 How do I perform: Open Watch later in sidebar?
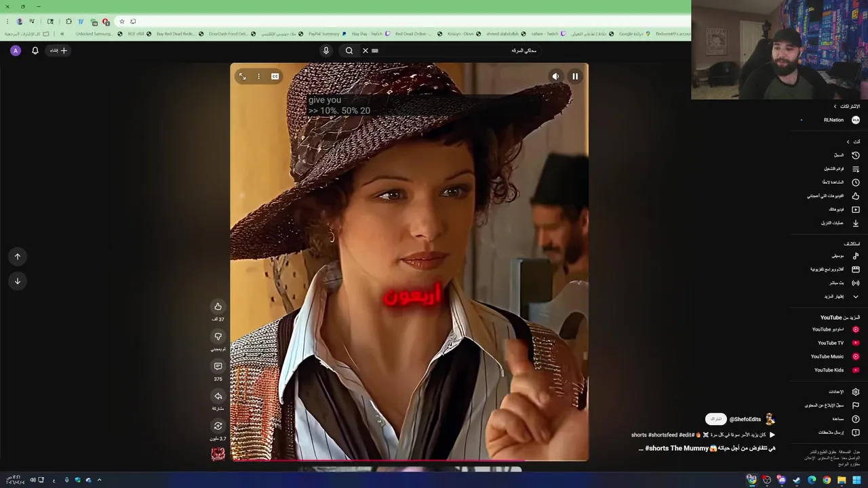(829, 182)
